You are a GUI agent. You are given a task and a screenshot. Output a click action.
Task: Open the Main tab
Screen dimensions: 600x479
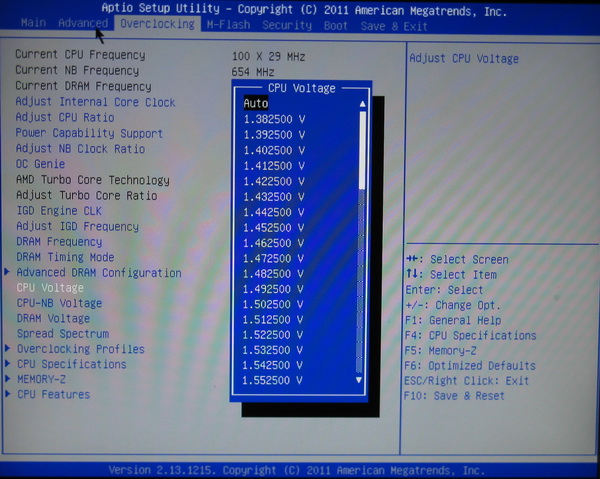pos(33,23)
